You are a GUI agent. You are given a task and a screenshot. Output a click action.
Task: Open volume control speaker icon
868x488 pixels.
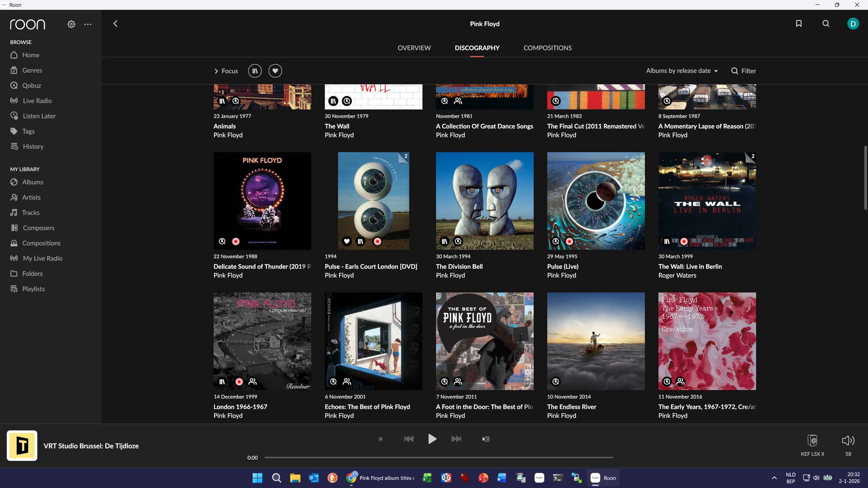tap(848, 440)
